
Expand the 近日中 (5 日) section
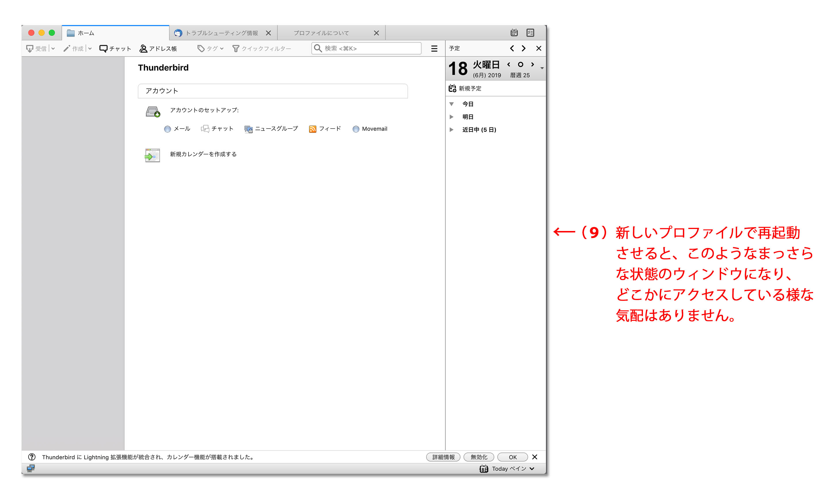(x=452, y=130)
